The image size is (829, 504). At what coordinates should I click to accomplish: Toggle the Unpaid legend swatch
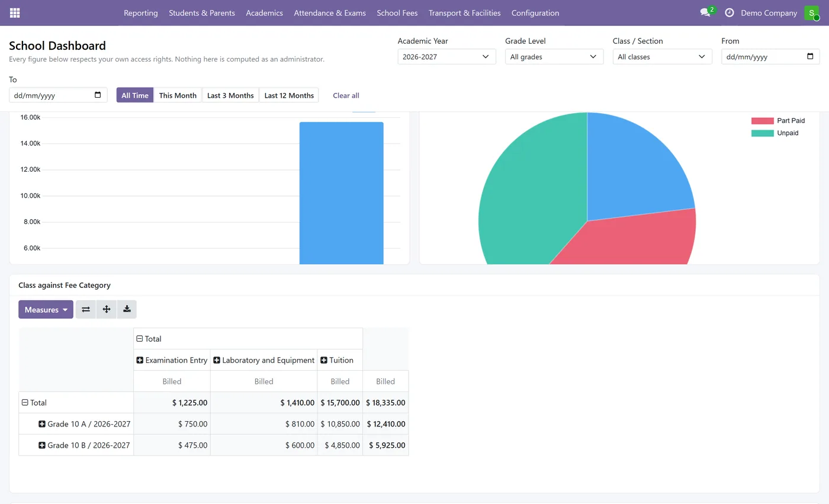coord(763,133)
